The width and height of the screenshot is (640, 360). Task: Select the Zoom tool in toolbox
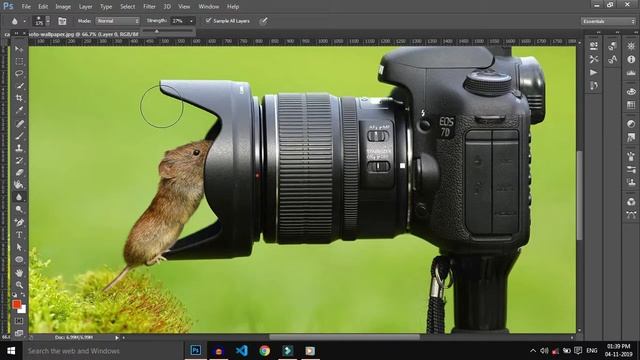pyautogui.click(x=19, y=284)
